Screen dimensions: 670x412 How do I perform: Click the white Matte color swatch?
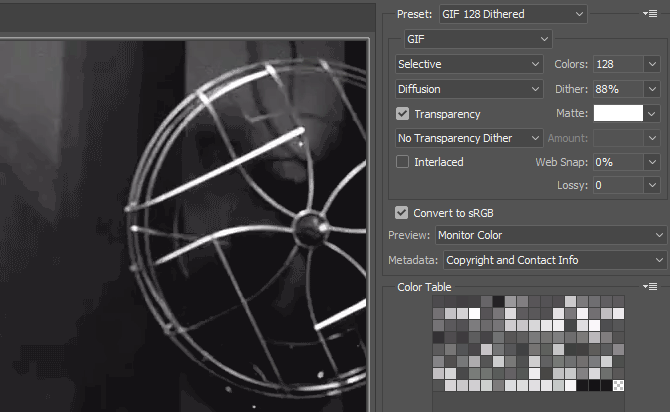point(618,113)
